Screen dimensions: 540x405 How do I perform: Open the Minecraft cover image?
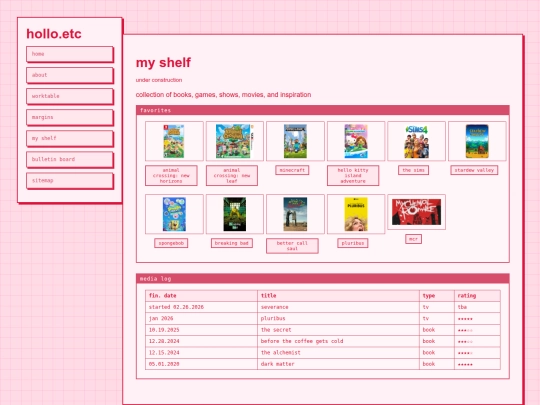(295, 141)
